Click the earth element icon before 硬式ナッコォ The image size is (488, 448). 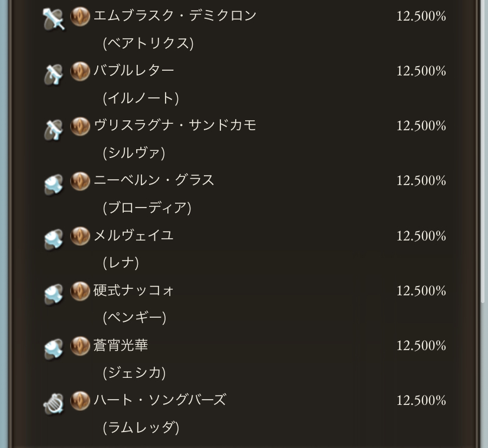click(x=80, y=291)
